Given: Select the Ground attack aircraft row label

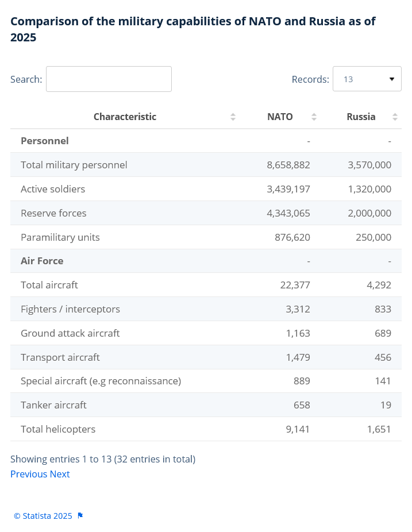Looking at the screenshot, I should click(70, 333).
